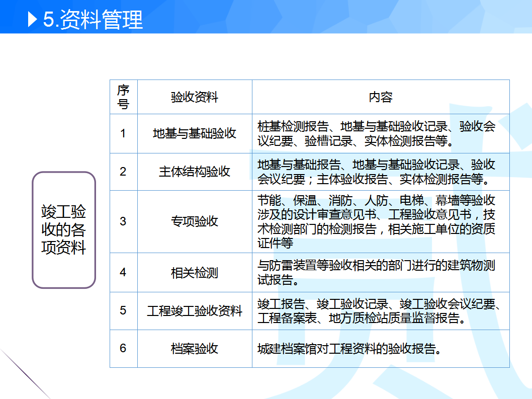Click the content cell starting '竣工报告'

coord(381,311)
